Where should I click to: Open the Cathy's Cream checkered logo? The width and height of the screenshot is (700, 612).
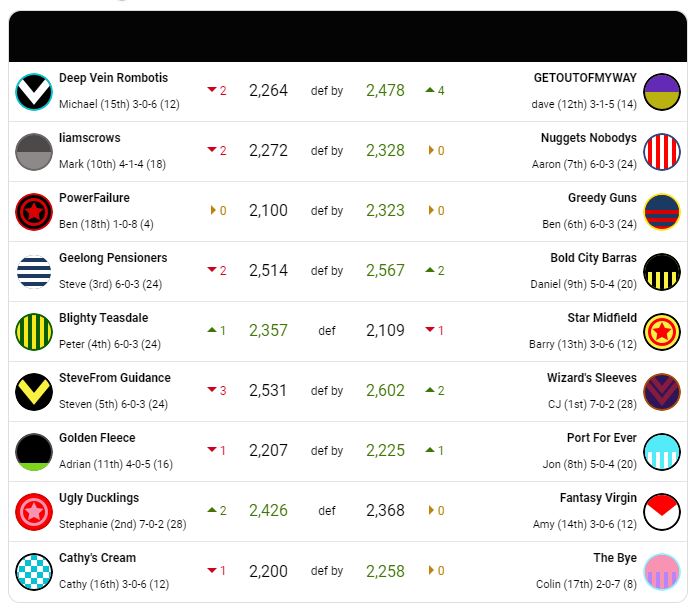tap(34, 571)
